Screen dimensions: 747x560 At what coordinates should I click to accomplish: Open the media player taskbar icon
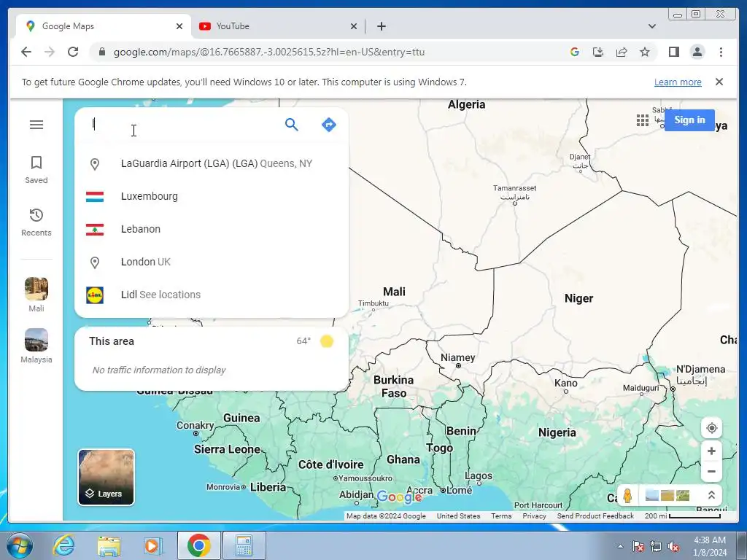[x=153, y=545]
